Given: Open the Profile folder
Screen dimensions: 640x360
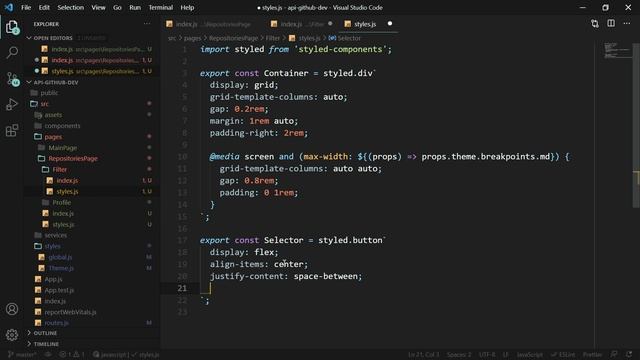Looking at the screenshot, I should [61, 202].
